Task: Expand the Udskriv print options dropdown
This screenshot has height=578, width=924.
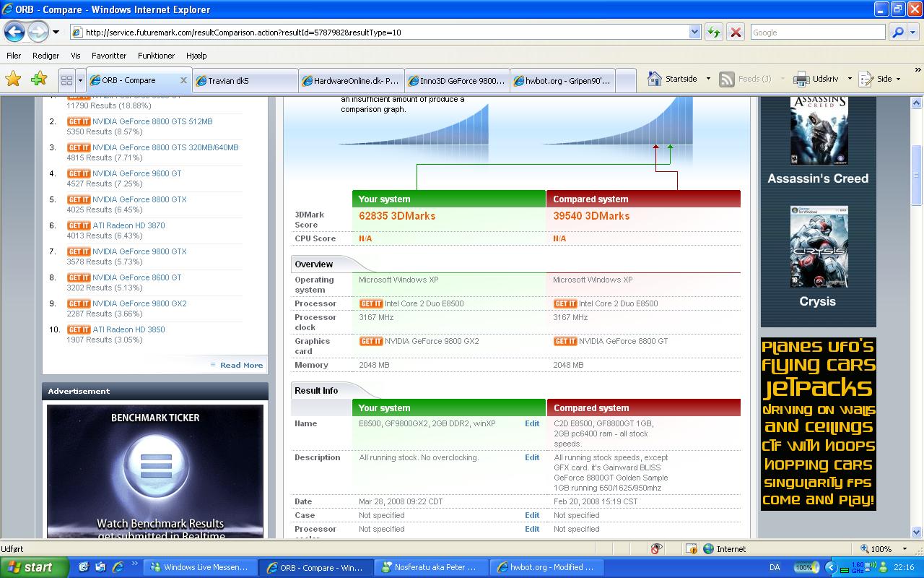Action: point(850,79)
